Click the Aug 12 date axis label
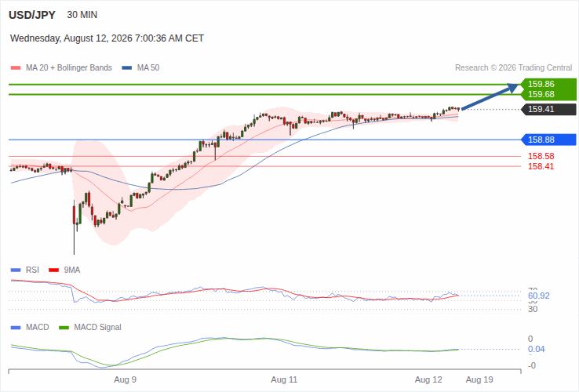579x392 pixels. (x=428, y=379)
